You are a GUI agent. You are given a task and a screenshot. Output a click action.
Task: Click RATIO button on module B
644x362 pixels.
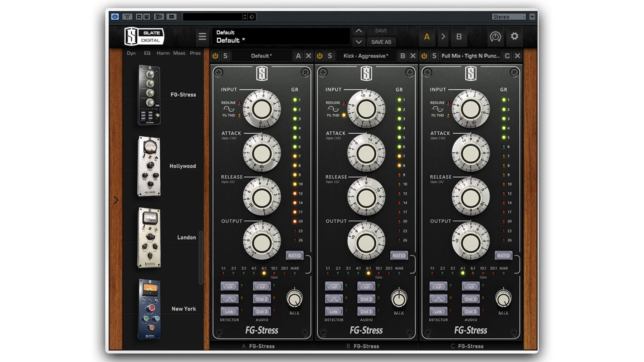pos(399,255)
